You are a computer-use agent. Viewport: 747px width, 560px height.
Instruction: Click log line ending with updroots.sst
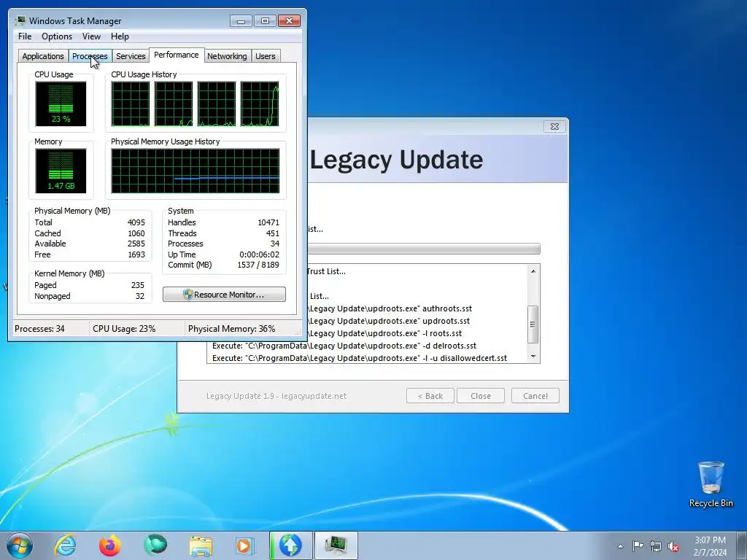tap(389, 321)
